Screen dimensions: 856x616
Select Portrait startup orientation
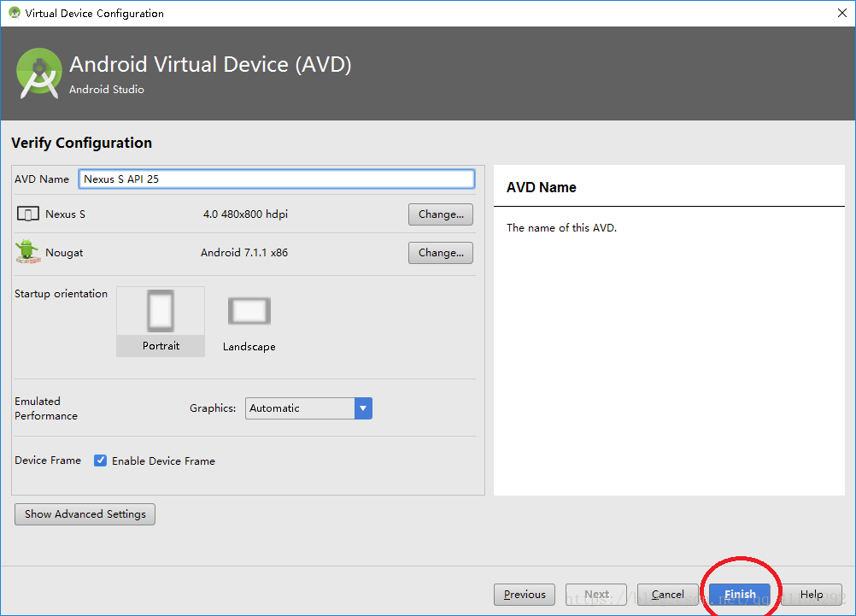161,321
